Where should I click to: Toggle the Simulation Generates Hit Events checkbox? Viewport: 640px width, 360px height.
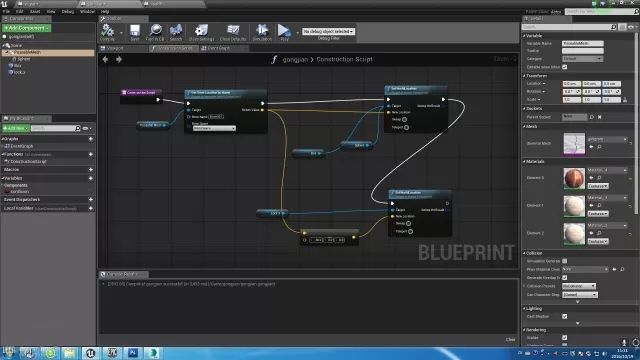[x=564, y=261]
